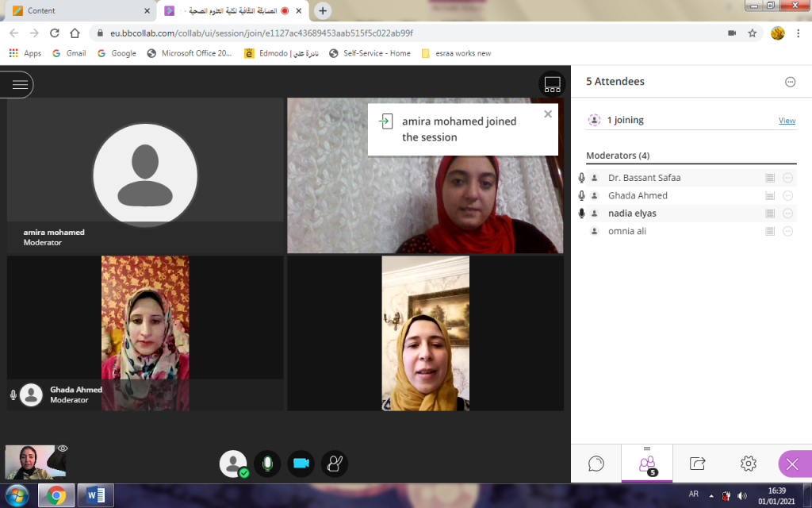
Task: Open the Edmodo bookmark
Action: (282, 53)
